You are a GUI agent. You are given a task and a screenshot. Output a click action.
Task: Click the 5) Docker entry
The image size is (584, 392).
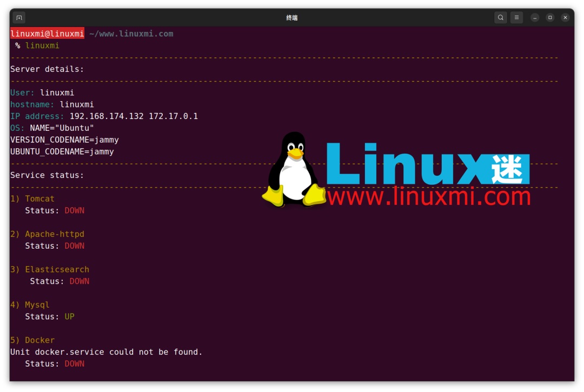click(32, 340)
